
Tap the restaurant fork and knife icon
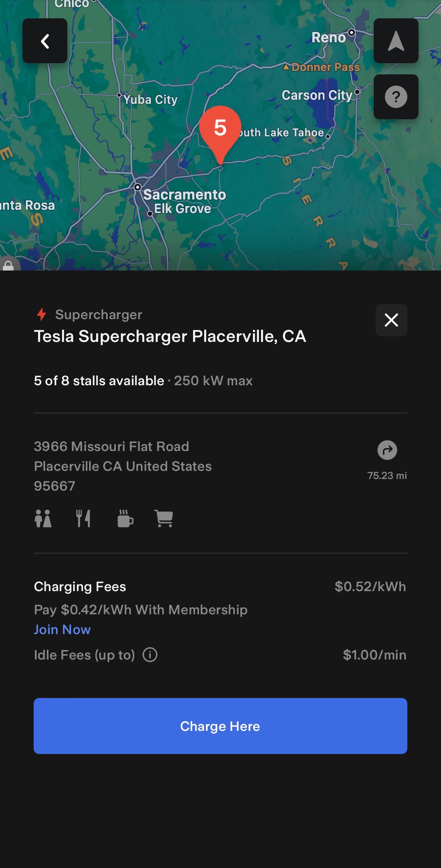click(83, 519)
